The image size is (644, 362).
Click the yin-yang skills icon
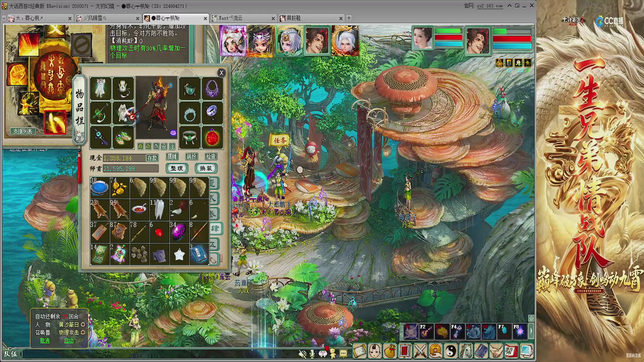(451, 351)
